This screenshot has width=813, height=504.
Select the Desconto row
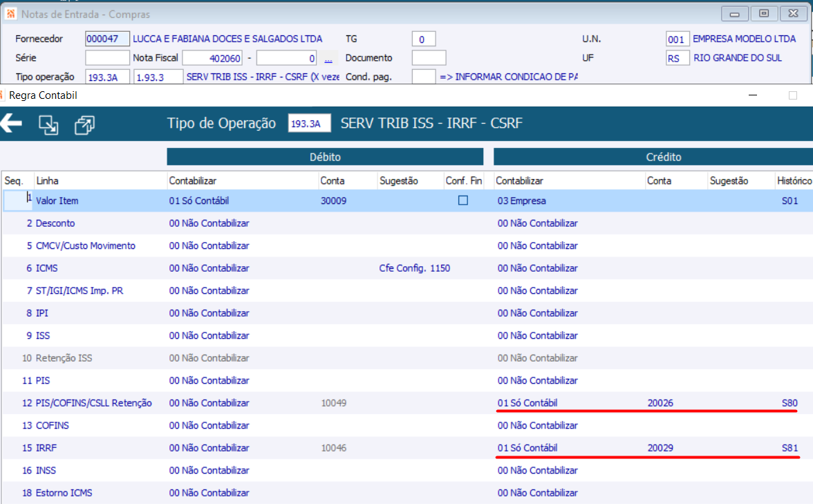coord(408,223)
